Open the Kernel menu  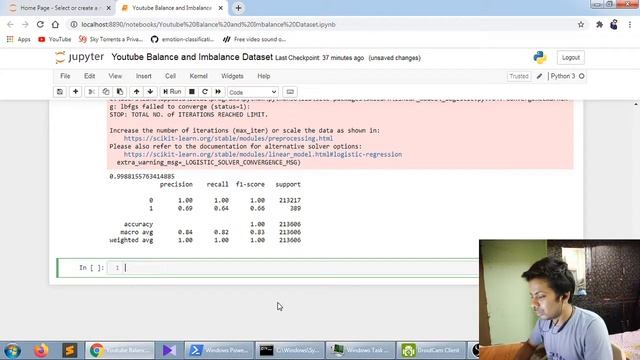tap(199, 76)
